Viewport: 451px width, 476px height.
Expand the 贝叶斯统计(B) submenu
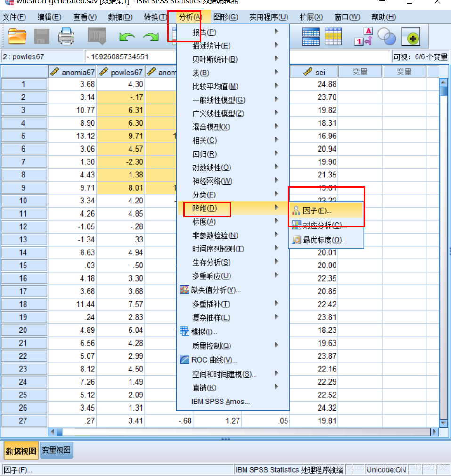pyautogui.click(x=233, y=59)
